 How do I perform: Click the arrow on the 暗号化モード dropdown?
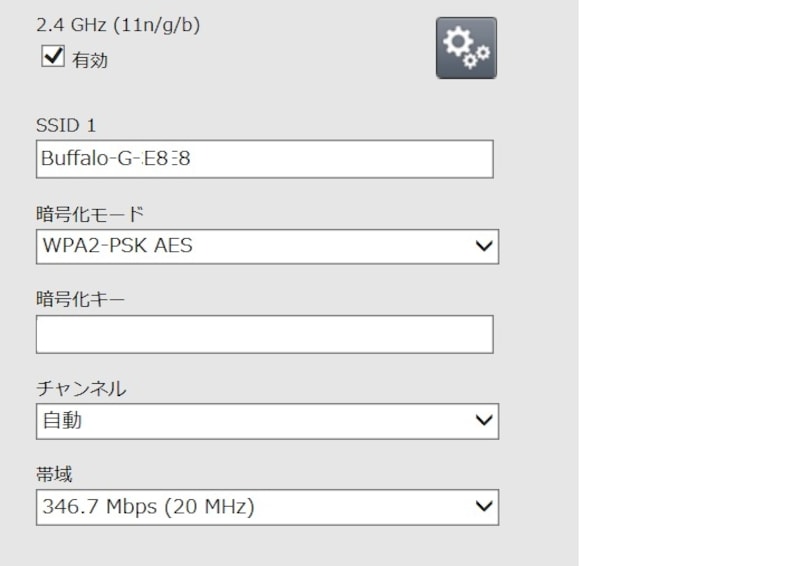484,246
